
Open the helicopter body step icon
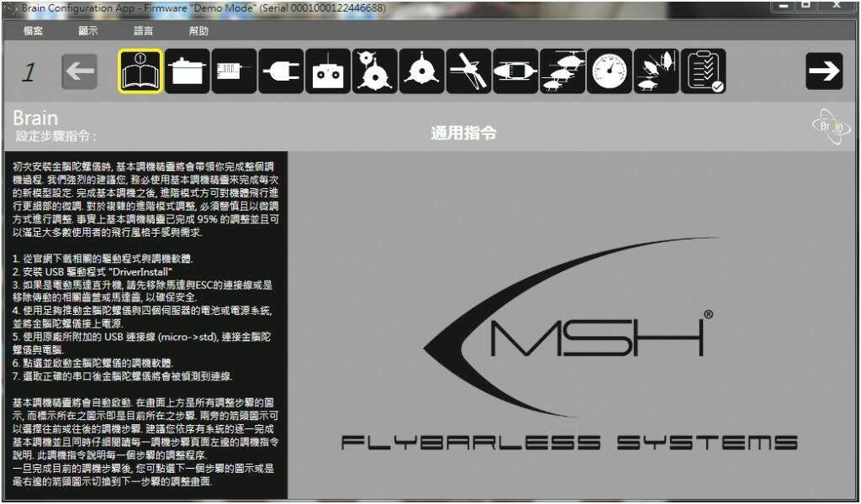click(515, 71)
